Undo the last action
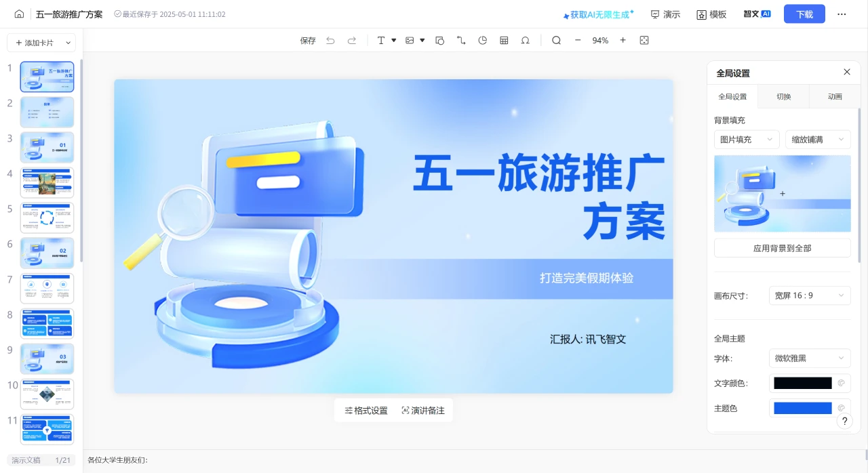This screenshot has height=473, width=868. (330, 40)
